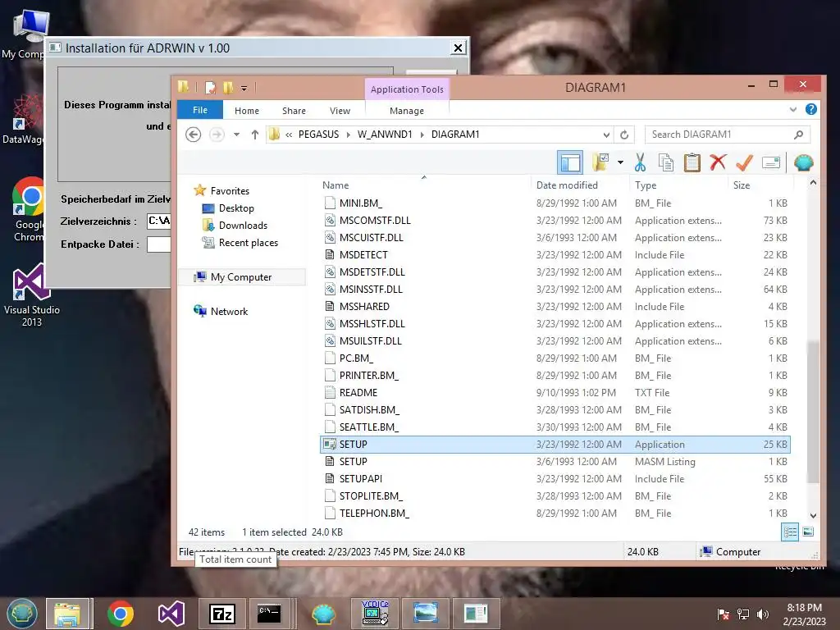Click W_ANWND1 in the address path

pos(385,135)
